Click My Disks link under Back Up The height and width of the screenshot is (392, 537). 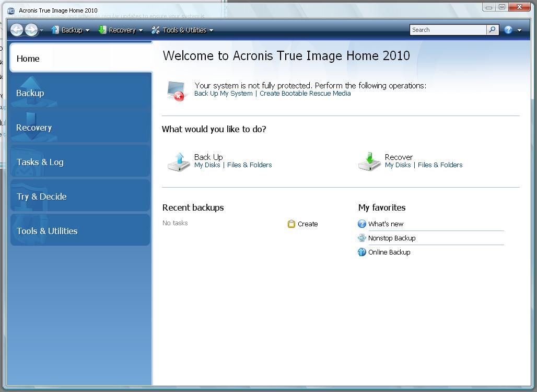207,165
